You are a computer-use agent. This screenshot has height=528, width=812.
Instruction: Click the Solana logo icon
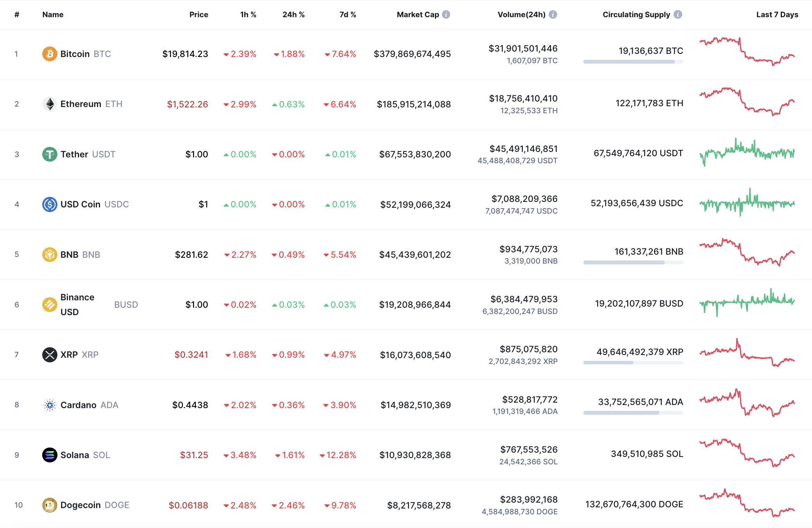[50, 455]
